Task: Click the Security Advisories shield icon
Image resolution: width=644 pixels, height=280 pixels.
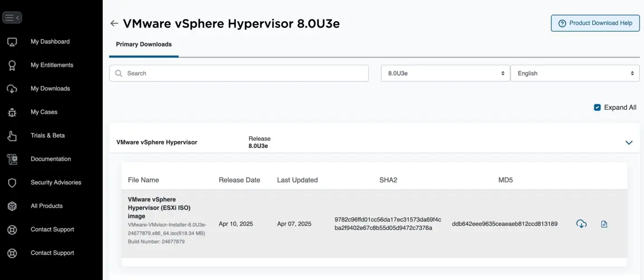Action: pos(12,183)
